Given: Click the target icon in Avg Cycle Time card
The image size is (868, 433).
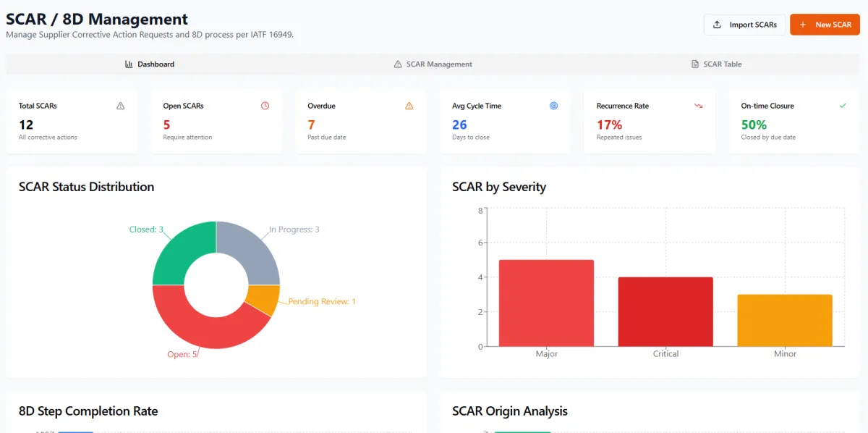Looking at the screenshot, I should coord(554,106).
